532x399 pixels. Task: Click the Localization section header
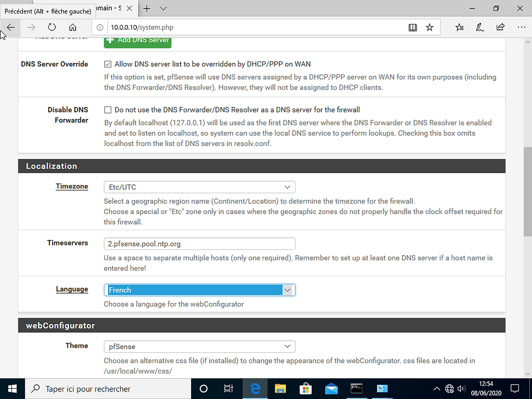[x=262, y=166]
